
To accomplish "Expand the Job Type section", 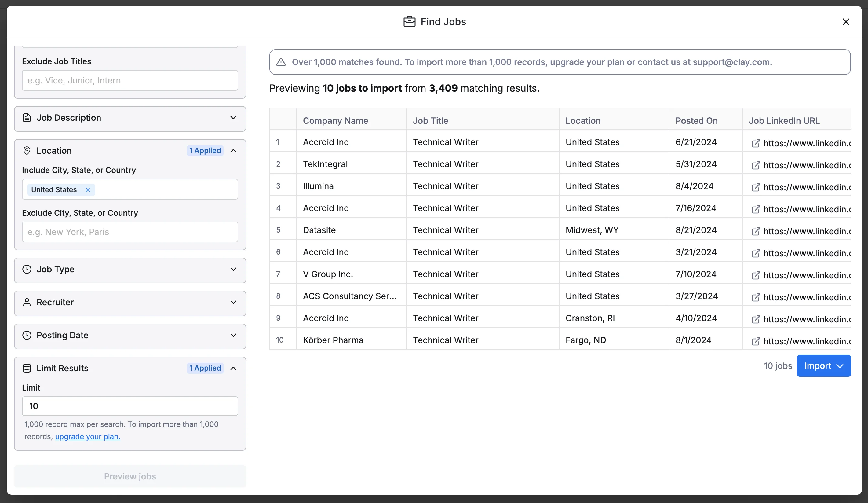I will (233, 270).
